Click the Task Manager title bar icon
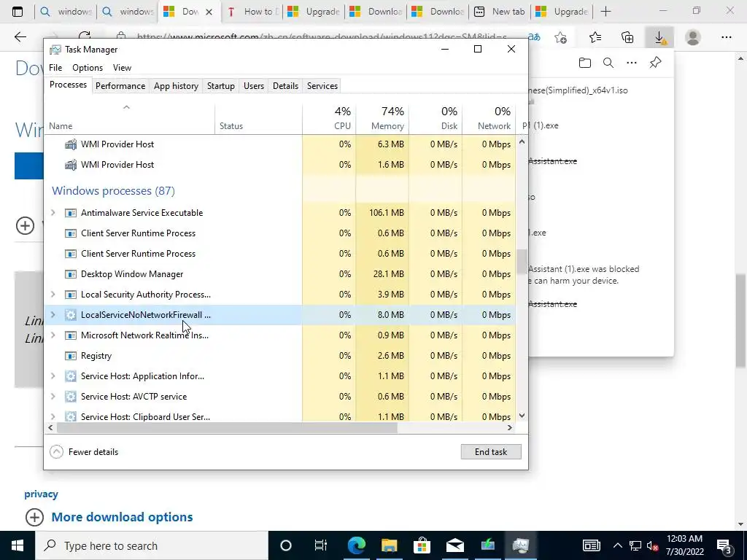Image resolution: width=747 pixels, height=560 pixels. point(55,50)
